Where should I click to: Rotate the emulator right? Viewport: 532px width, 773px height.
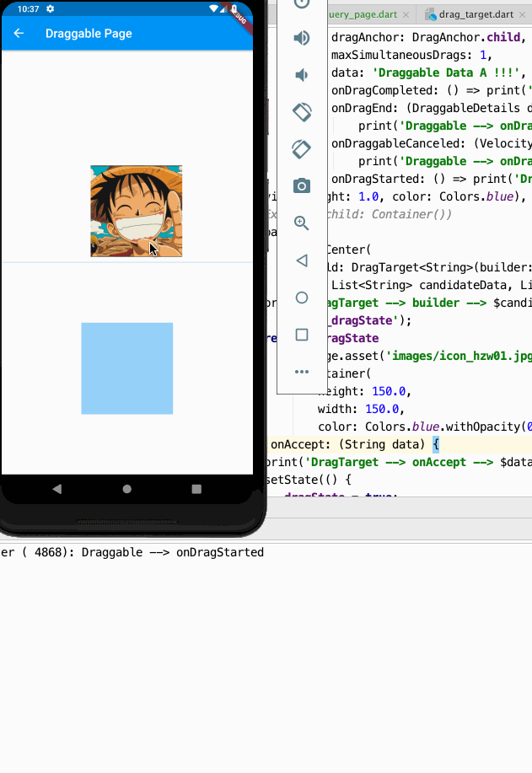tap(302, 149)
